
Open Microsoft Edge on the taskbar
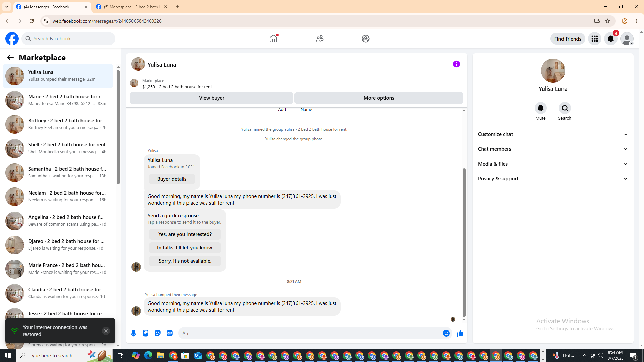pos(148,355)
